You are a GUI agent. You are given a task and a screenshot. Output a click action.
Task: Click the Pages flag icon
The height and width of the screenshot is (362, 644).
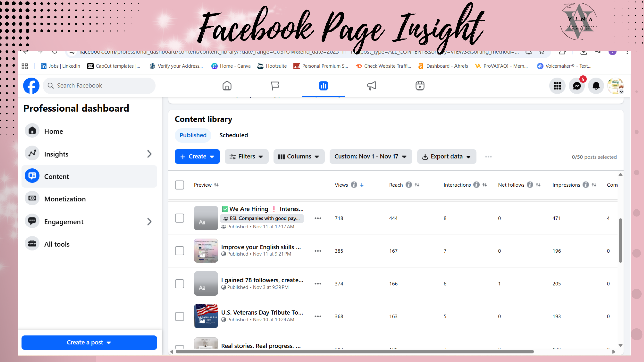pyautogui.click(x=275, y=86)
